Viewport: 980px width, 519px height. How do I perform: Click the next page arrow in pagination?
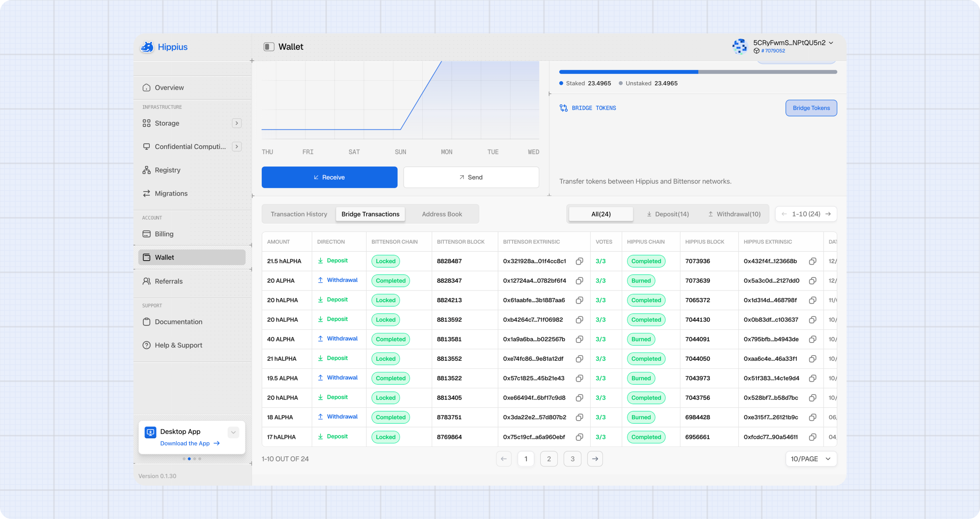click(595, 459)
